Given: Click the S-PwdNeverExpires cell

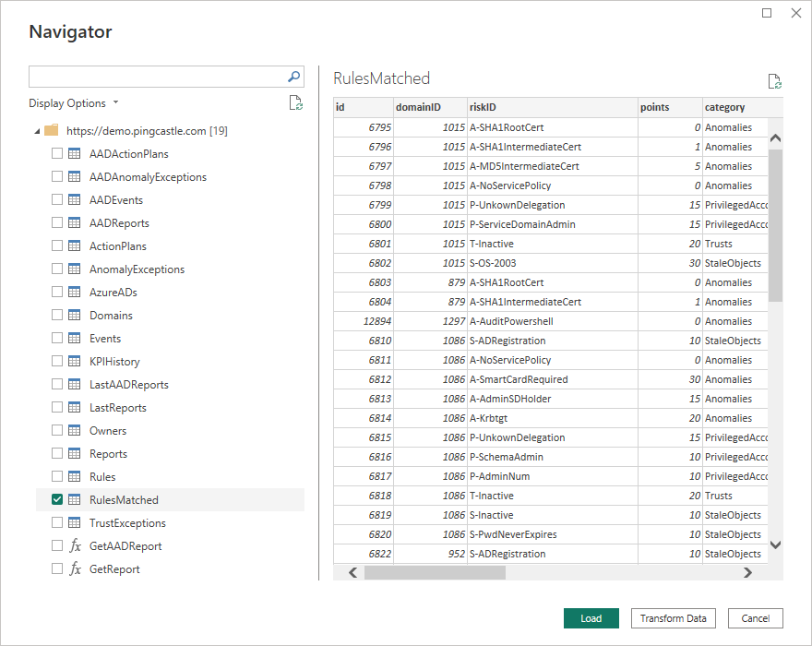Looking at the screenshot, I should point(553,534).
